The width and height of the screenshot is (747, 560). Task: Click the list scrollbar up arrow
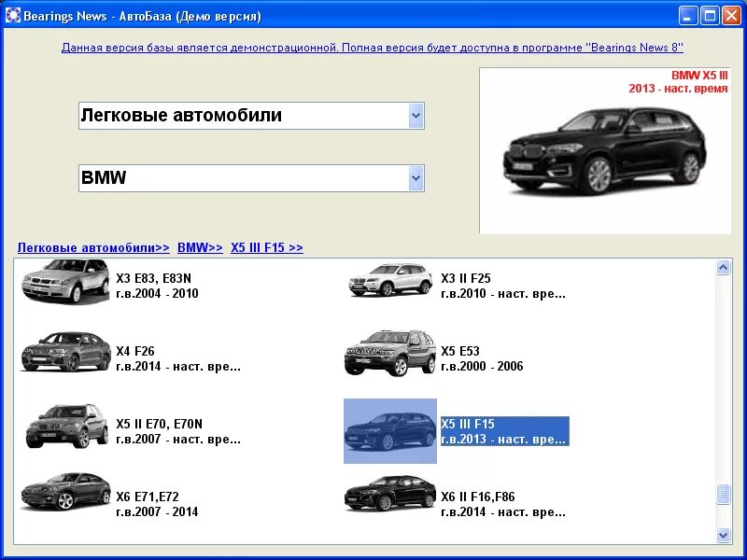click(x=723, y=268)
